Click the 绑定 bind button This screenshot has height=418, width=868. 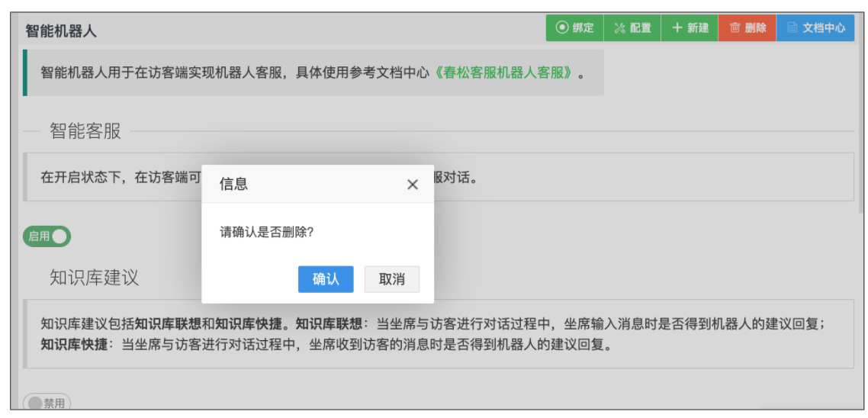(x=574, y=27)
